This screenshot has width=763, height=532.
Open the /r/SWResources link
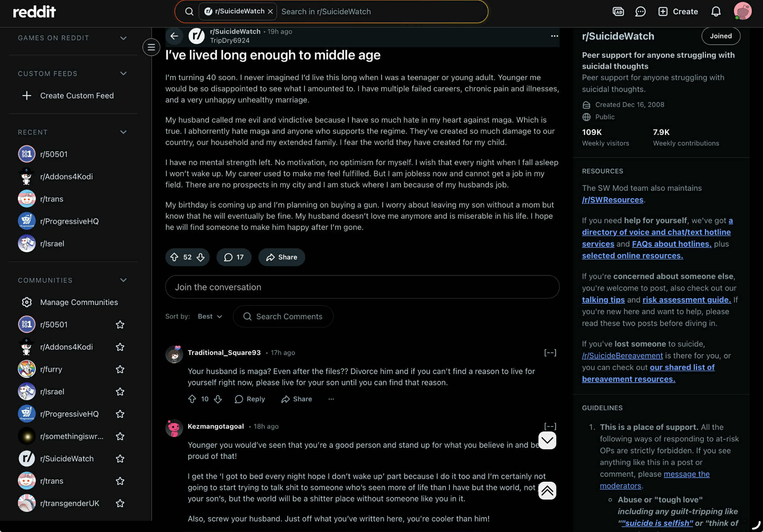[612, 200]
